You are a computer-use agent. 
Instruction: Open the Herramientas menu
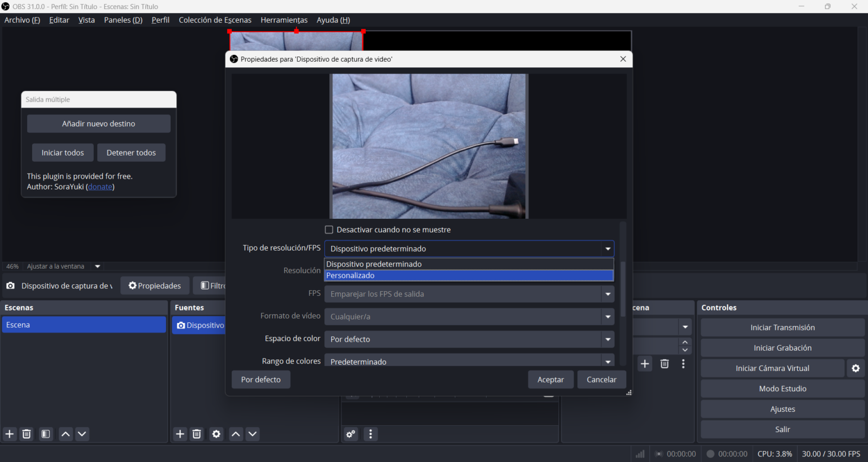(x=284, y=20)
